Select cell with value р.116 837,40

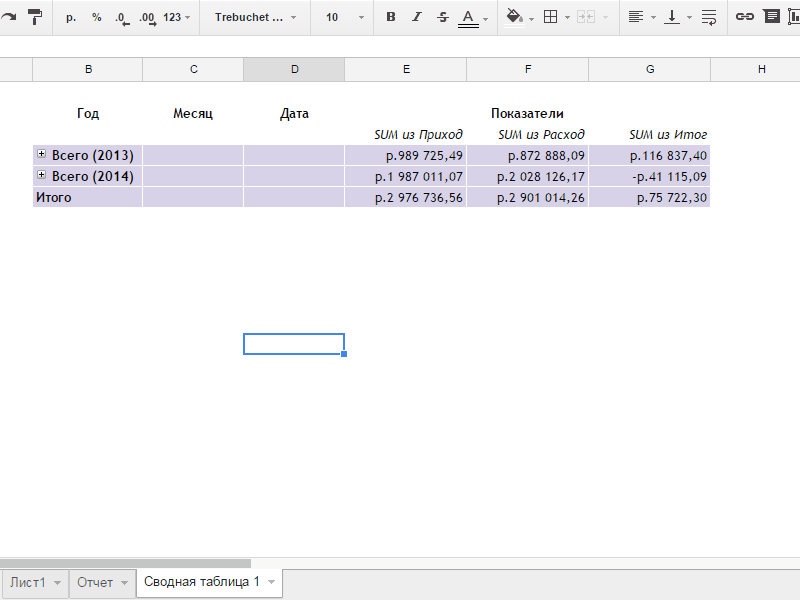click(x=649, y=156)
